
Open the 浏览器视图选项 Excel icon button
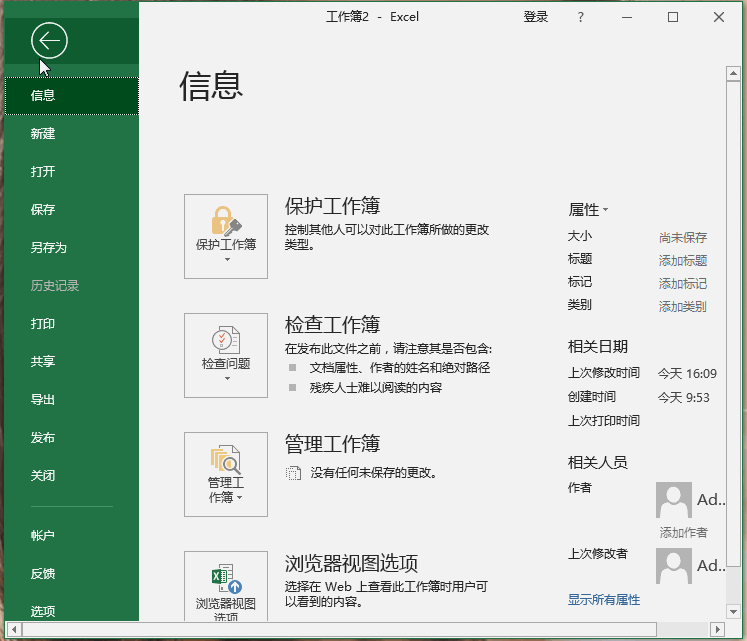point(226,586)
